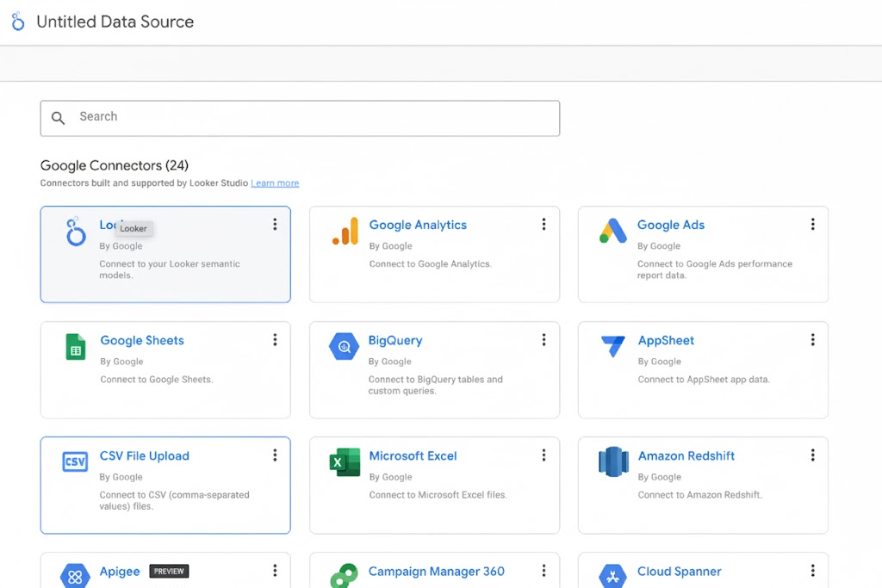Open the Looker card's three-dot menu
This screenshot has height=588, width=882.
275,225
